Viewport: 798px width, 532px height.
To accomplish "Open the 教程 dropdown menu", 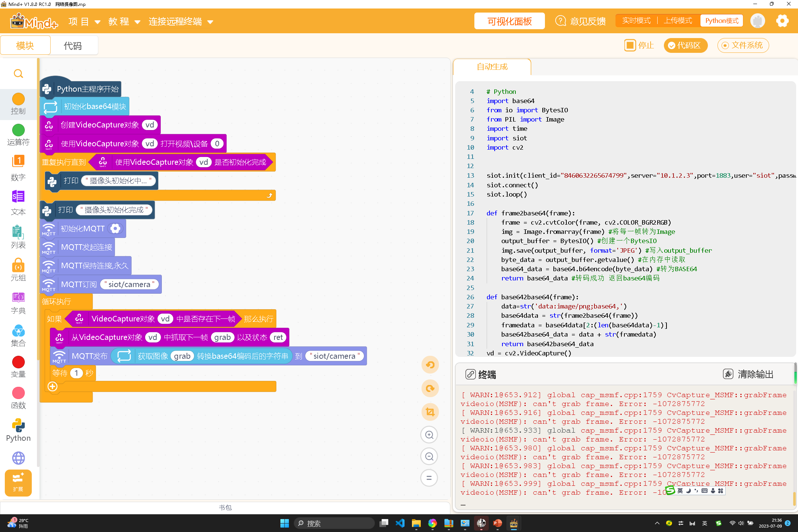I will click(x=124, y=22).
